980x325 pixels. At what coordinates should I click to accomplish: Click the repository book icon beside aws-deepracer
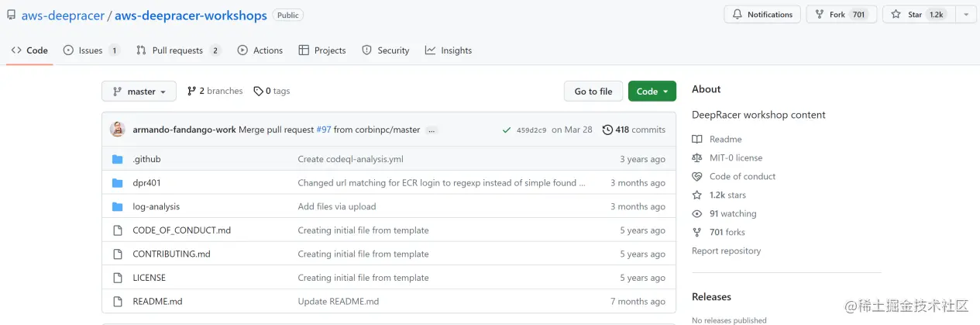pyautogui.click(x=10, y=16)
